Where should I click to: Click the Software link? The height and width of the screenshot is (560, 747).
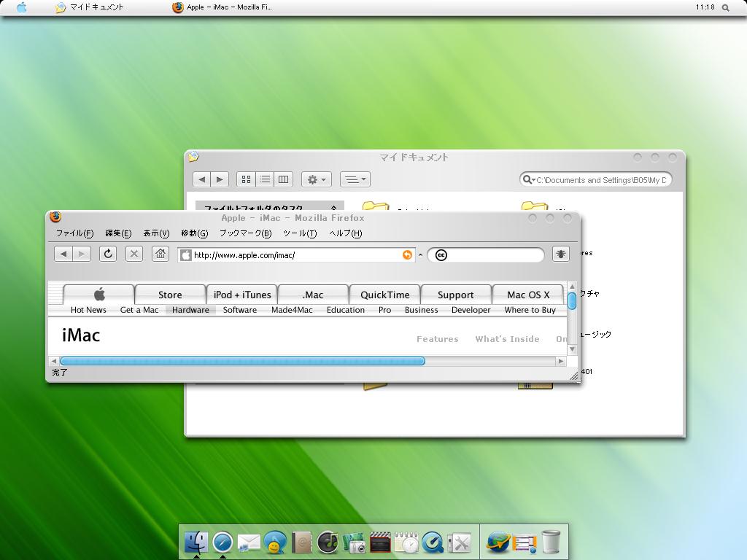239,310
